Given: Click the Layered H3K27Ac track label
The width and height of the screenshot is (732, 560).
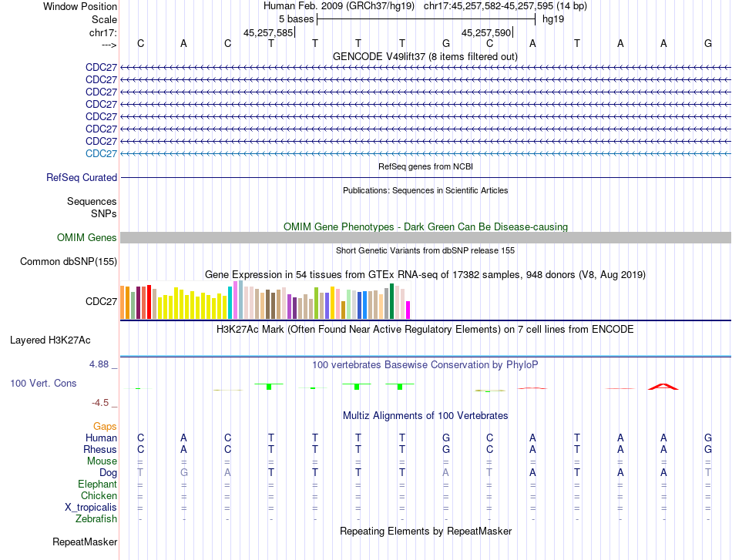Looking at the screenshot, I should [50, 340].
